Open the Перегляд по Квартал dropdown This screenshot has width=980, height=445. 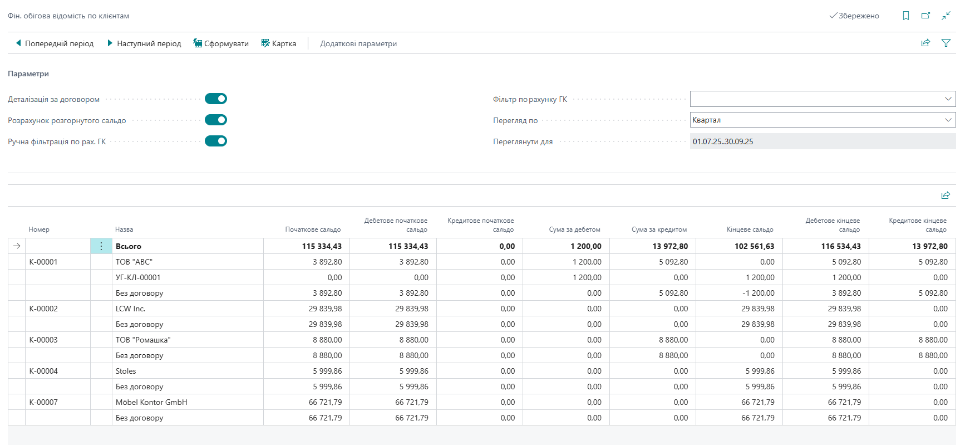pyautogui.click(x=948, y=120)
